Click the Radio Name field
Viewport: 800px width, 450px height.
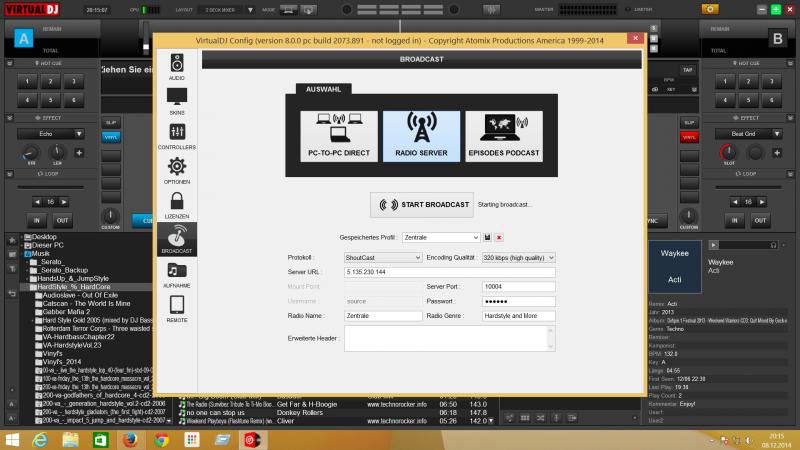click(x=383, y=316)
